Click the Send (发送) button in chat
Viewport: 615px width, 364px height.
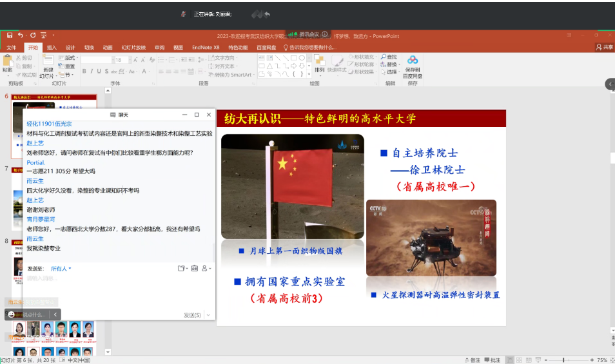coord(192,315)
